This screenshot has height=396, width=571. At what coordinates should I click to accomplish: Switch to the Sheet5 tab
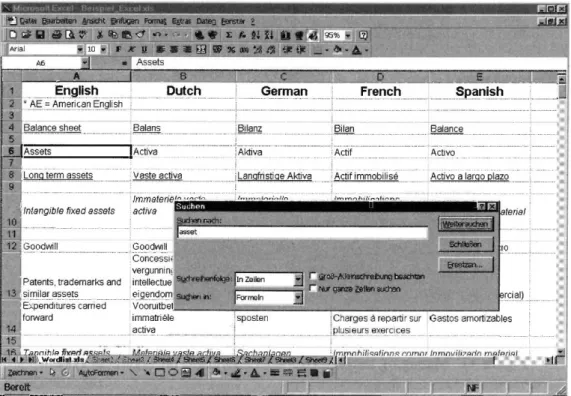coord(194,360)
